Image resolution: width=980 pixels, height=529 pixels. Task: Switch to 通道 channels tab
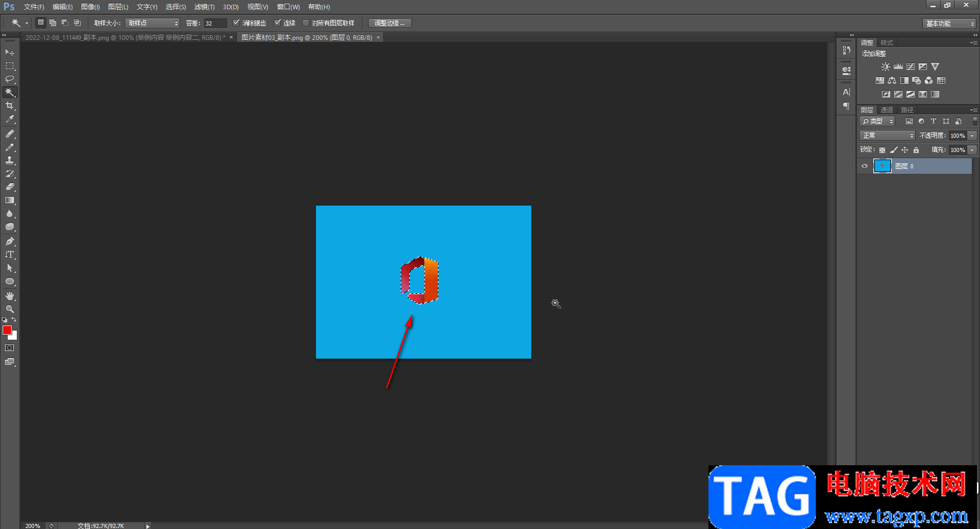887,110
